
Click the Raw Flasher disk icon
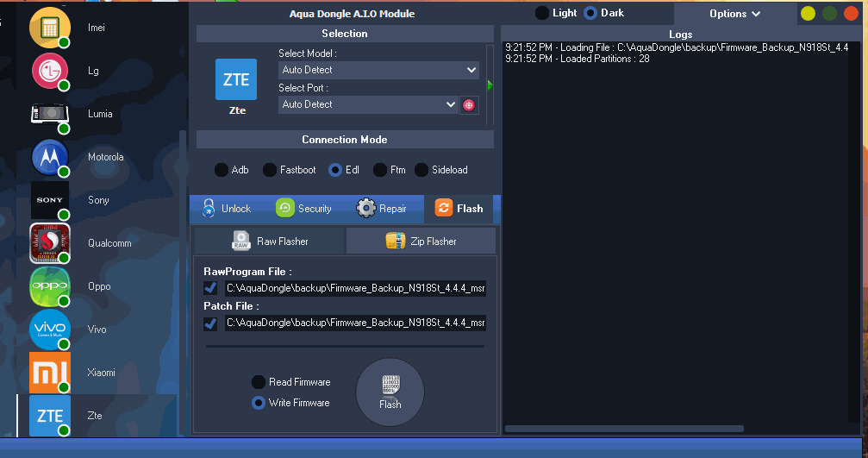[241, 241]
